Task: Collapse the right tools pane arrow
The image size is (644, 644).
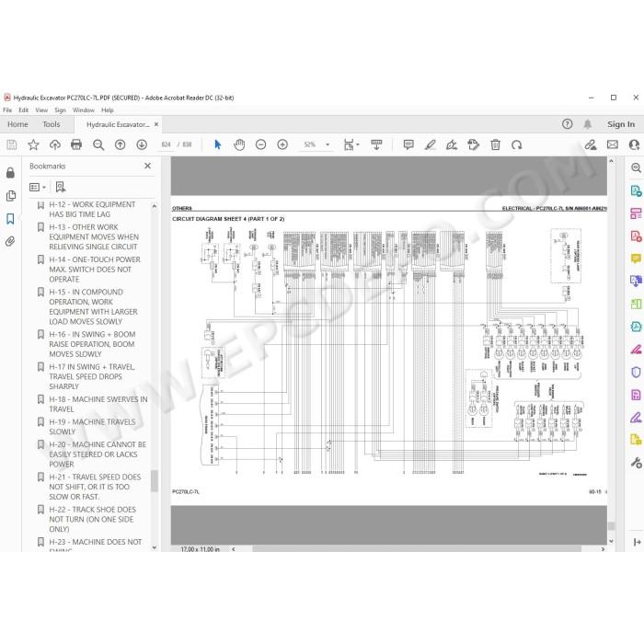Action: click(x=637, y=542)
